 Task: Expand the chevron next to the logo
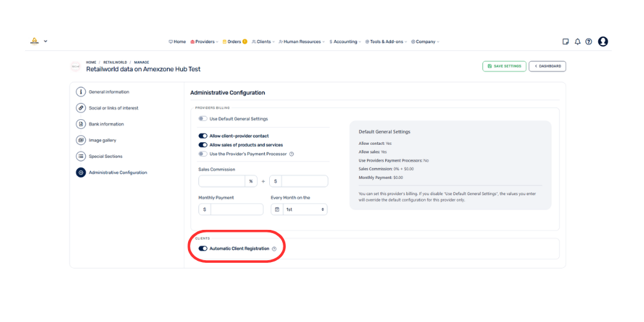[x=46, y=41]
